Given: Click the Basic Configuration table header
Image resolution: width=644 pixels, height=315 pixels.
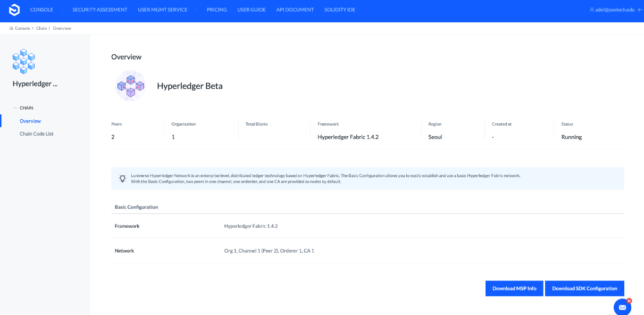Looking at the screenshot, I should point(136,207).
